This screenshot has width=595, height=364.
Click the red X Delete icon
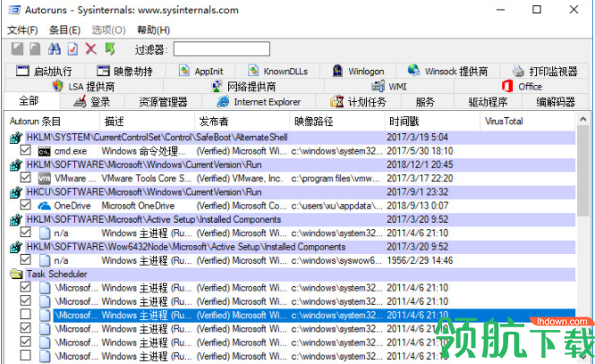tap(91, 49)
